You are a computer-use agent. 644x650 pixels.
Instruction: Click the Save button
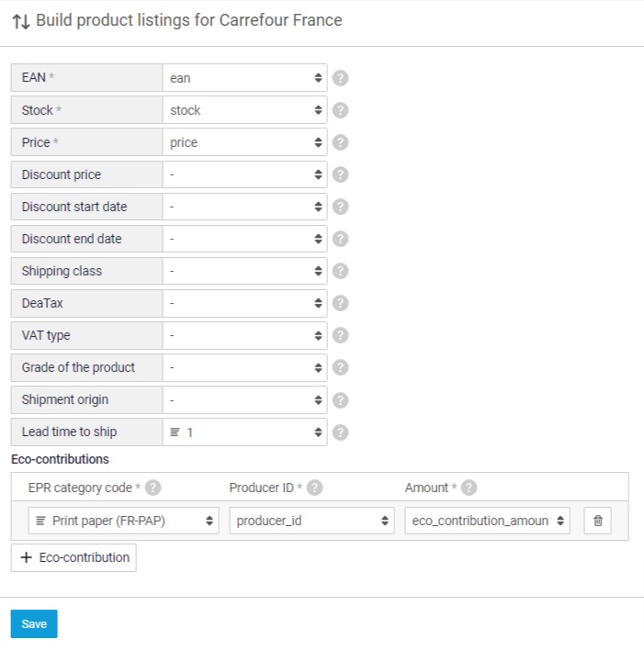click(x=34, y=623)
